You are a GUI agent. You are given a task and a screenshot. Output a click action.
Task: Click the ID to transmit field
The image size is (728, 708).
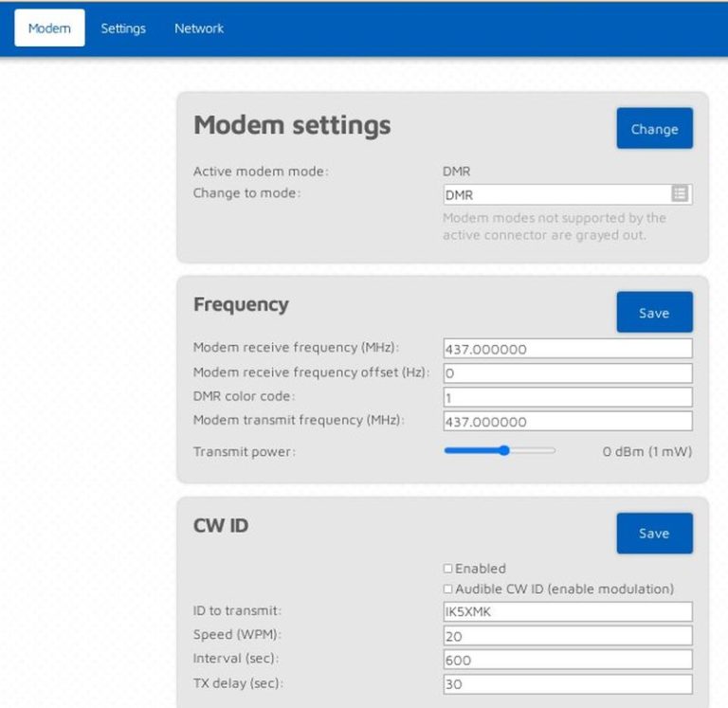(x=568, y=611)
